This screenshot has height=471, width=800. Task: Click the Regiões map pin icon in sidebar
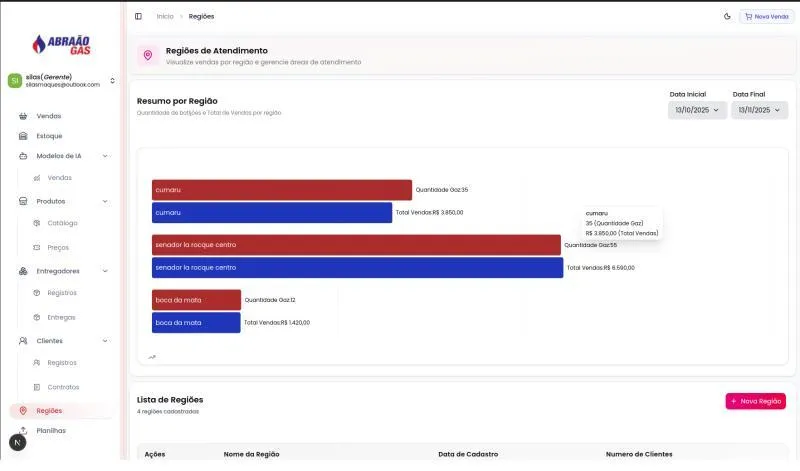pyautogui.click(x=23, y=411)
